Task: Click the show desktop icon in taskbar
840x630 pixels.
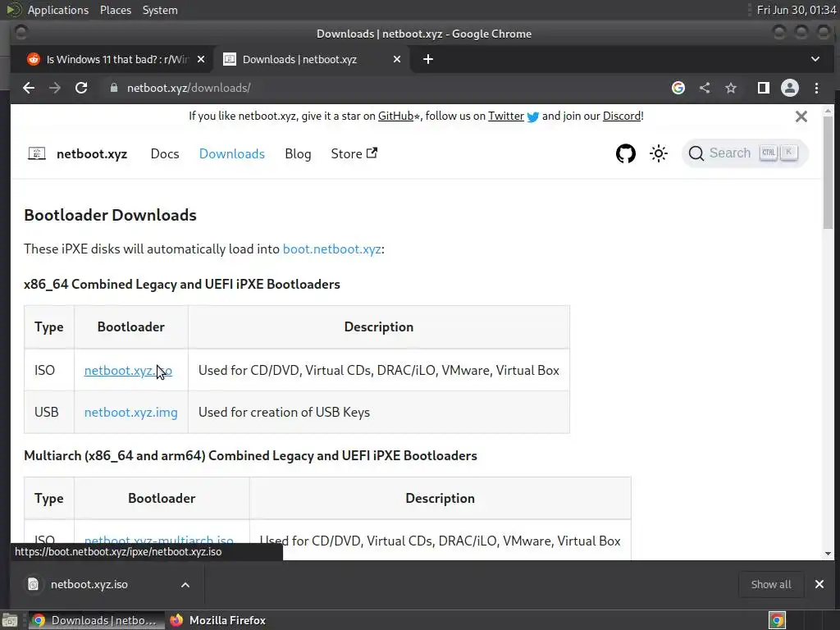Action: pyautogui.click(x=10, y=620)
